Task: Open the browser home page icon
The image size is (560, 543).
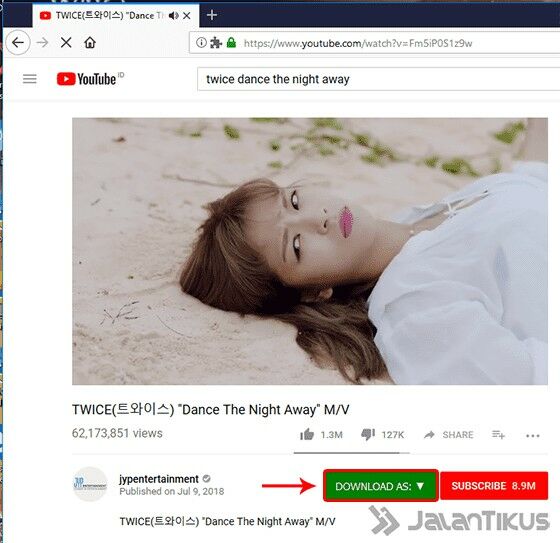Action: [90, 43]
